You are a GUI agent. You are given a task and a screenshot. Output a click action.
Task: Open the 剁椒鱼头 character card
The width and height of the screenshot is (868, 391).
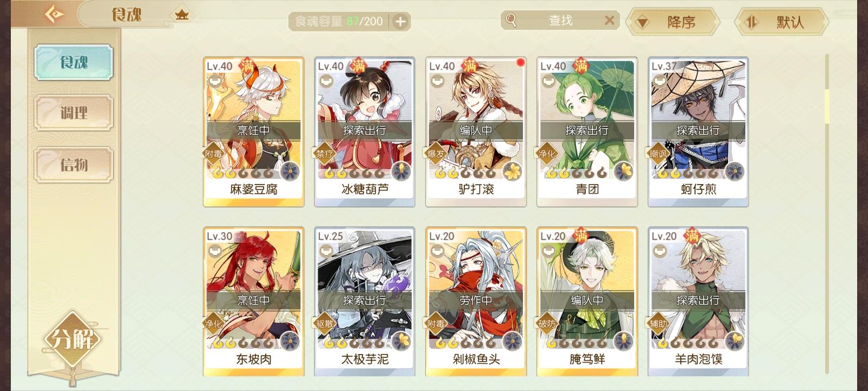(x=476, y=302)
